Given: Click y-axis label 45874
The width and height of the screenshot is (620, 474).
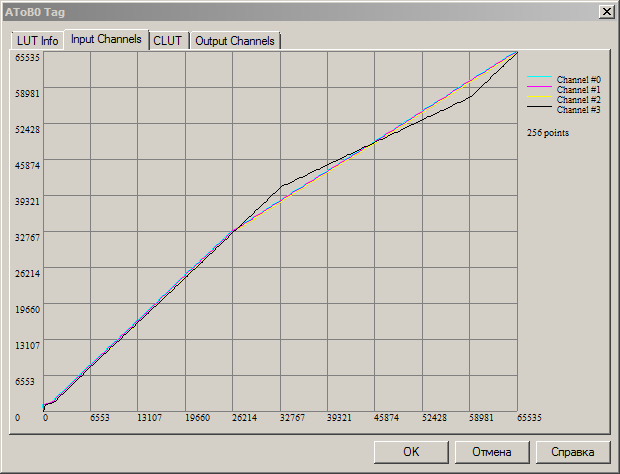Looking at the screenshot, I should 27,166.
